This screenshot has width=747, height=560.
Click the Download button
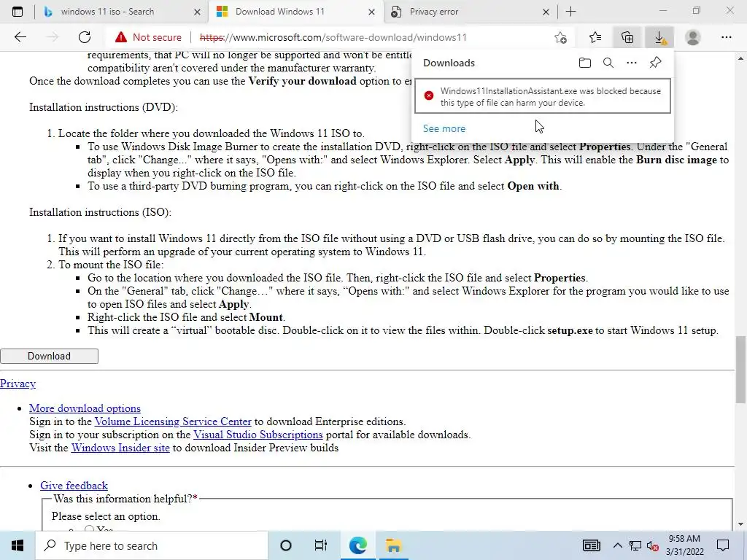(x=49, y=356)
